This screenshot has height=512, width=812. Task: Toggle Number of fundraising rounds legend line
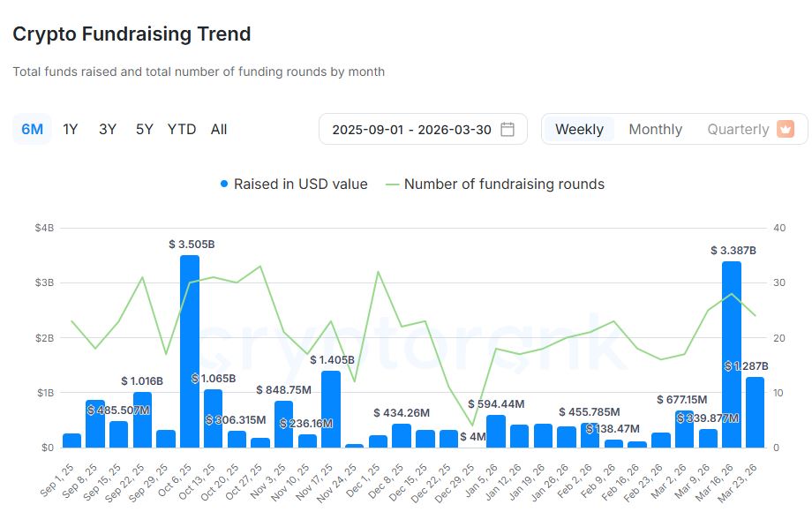[393, 184]
